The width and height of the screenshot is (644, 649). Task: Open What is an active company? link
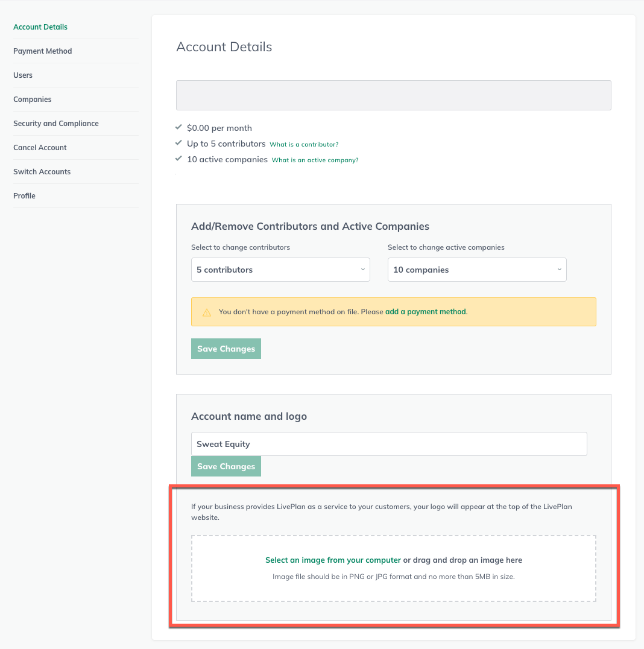click(315, 160)
